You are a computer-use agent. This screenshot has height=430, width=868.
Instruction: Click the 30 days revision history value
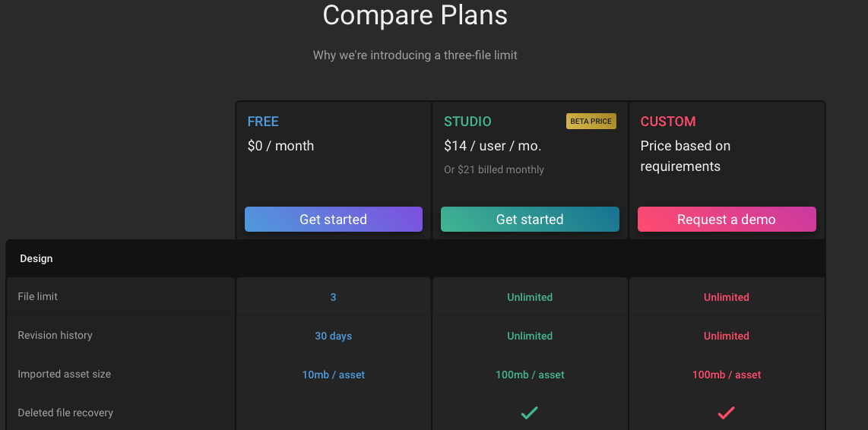pyautogui.click(x=333, y=336)
